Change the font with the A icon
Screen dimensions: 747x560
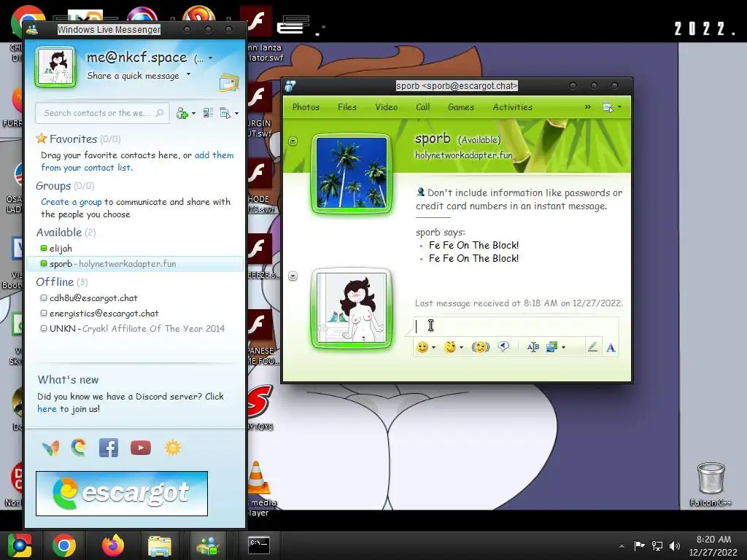pyautogui.click(x=611, y=348)
